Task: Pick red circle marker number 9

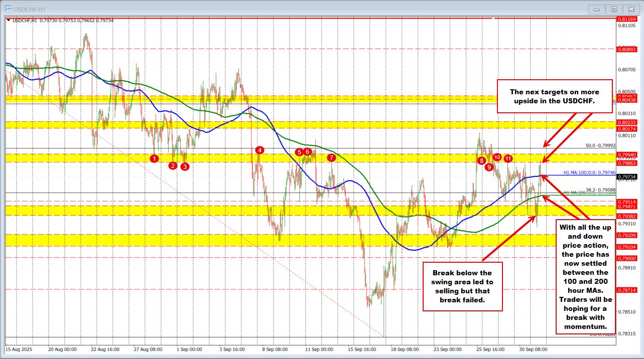Action: coord(489,167)
